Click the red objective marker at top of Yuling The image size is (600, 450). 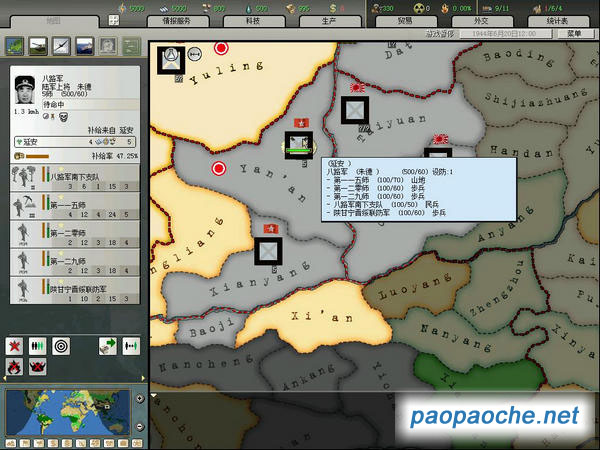coord(221,49)
